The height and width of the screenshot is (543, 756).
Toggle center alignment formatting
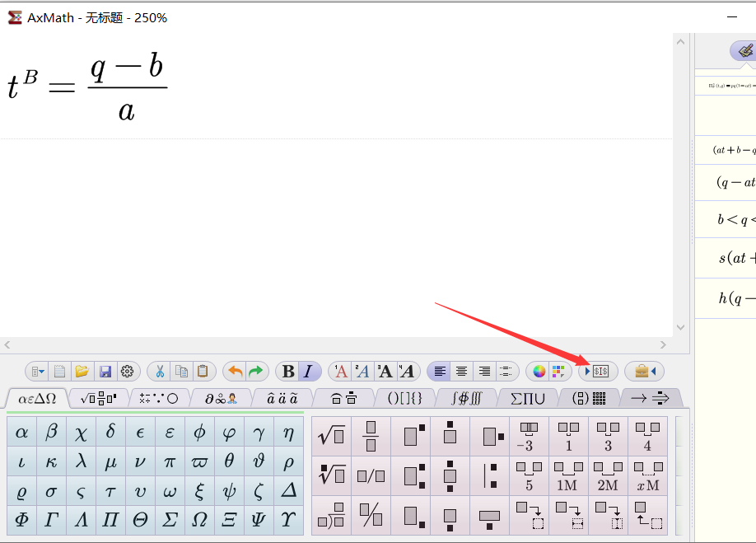click(x=461, y=371)
